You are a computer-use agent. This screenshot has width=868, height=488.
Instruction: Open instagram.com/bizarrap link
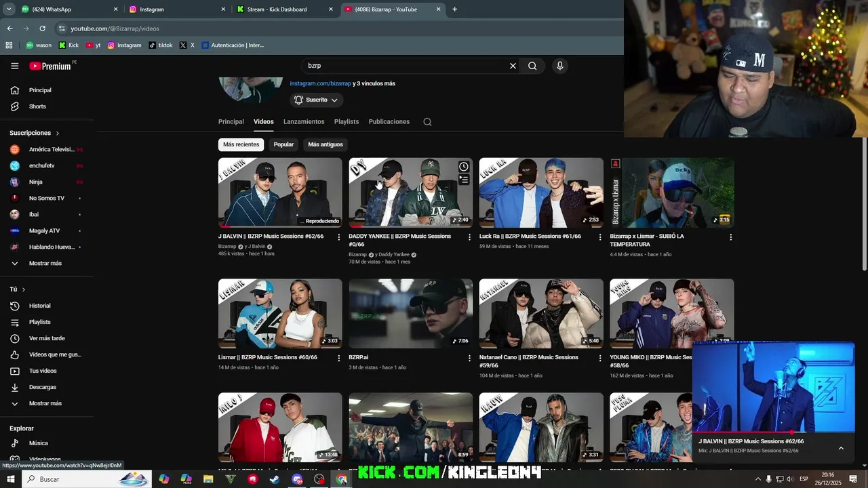[321, 83]
